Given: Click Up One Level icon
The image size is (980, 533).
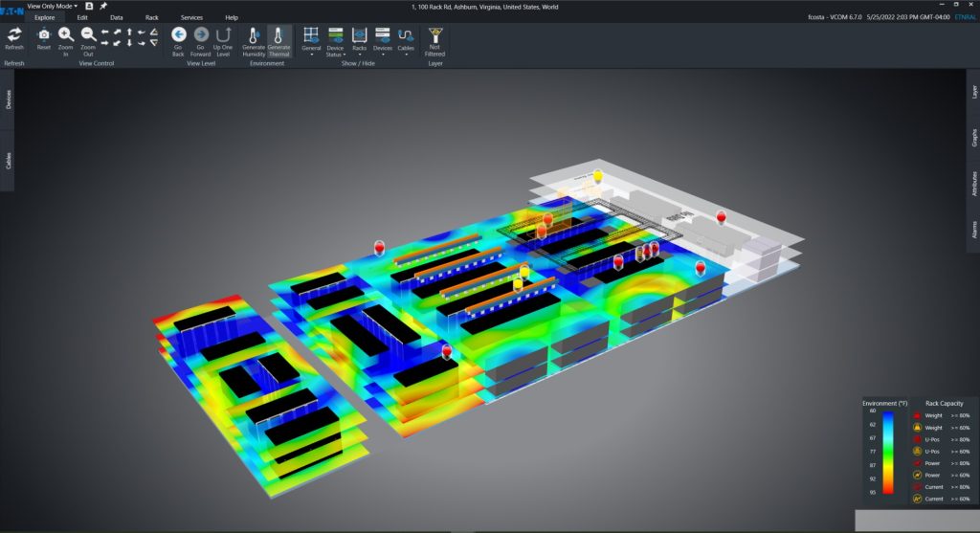Looking at the screenshot, I should tap(223, 34).
